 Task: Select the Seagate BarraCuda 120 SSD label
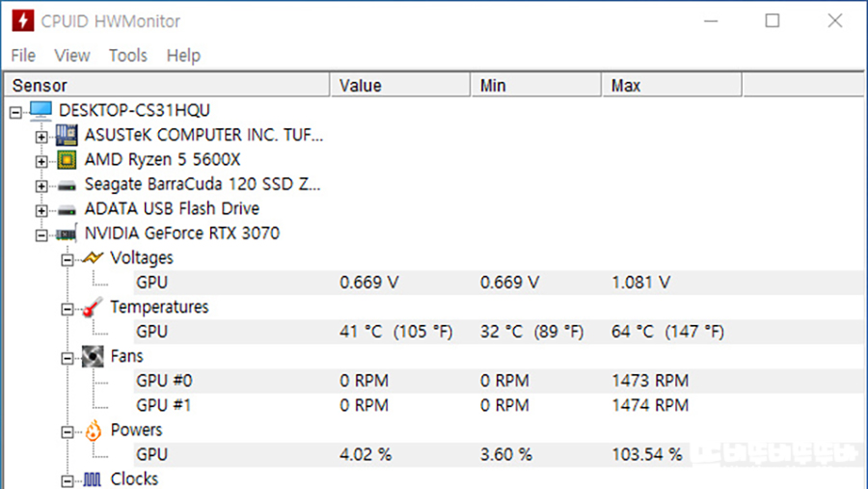coord(203,184)
